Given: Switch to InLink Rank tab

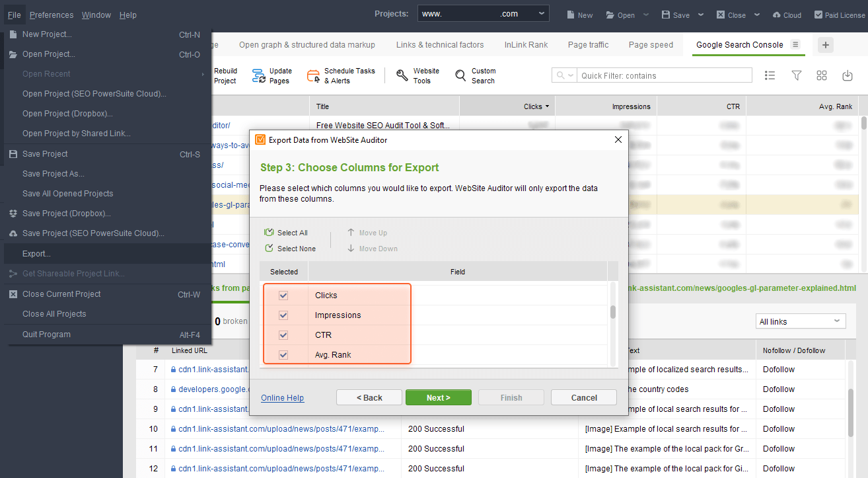Looking at the screenshot, I should 526,45.
